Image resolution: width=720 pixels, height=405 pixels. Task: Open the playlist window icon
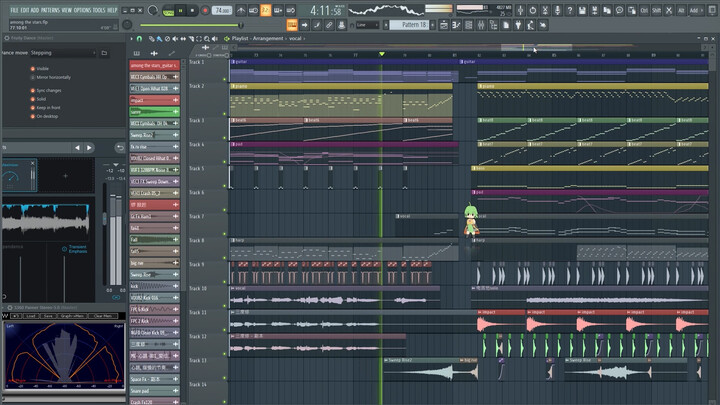[x=444, y=25]
